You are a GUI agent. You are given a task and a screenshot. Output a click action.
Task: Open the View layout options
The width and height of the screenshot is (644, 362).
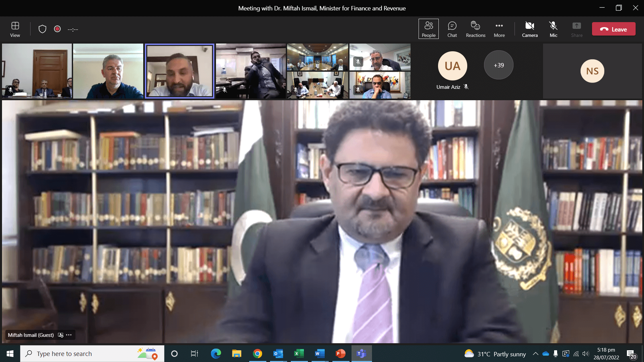(x=15, y=29)
